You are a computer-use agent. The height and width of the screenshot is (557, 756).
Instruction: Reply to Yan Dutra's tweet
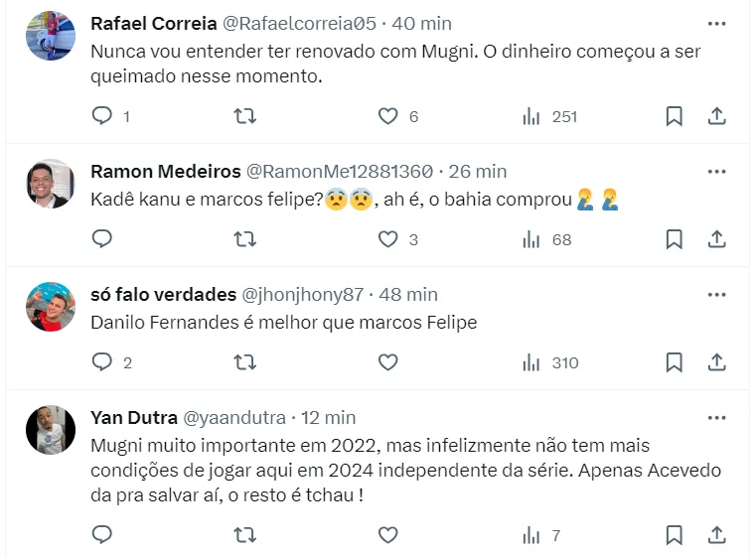click(102, 535)
